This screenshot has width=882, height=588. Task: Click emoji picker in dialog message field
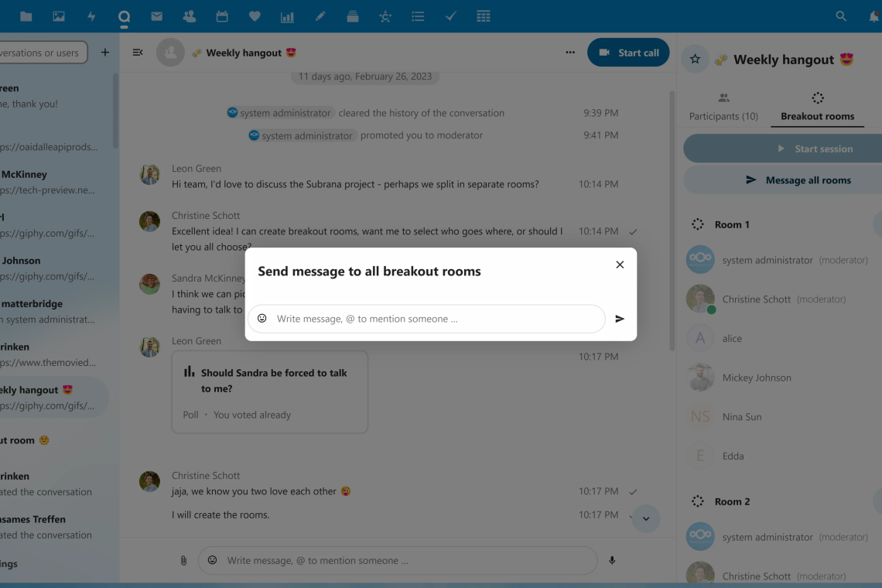[262, 318]
